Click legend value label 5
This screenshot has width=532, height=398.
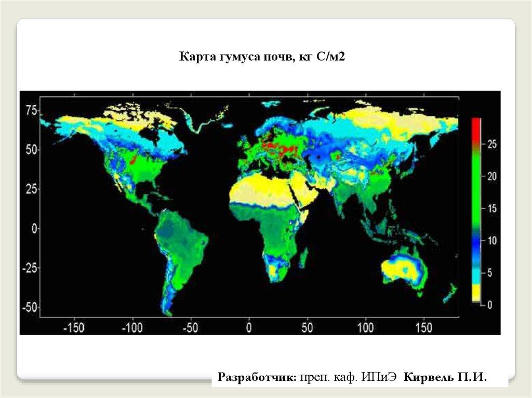point(491,273)
